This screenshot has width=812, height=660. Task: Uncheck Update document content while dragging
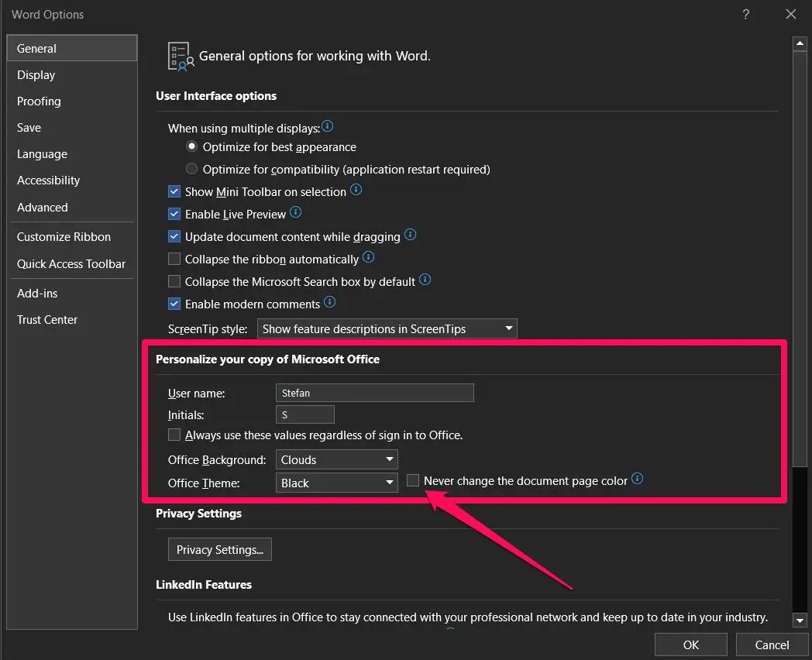coord(174,236)
